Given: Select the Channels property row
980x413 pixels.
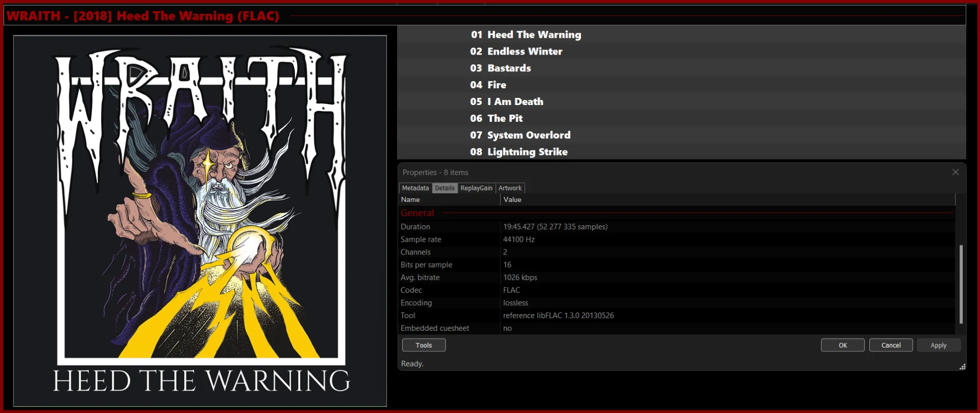Looking at the screenshot, I should (677, 252).
